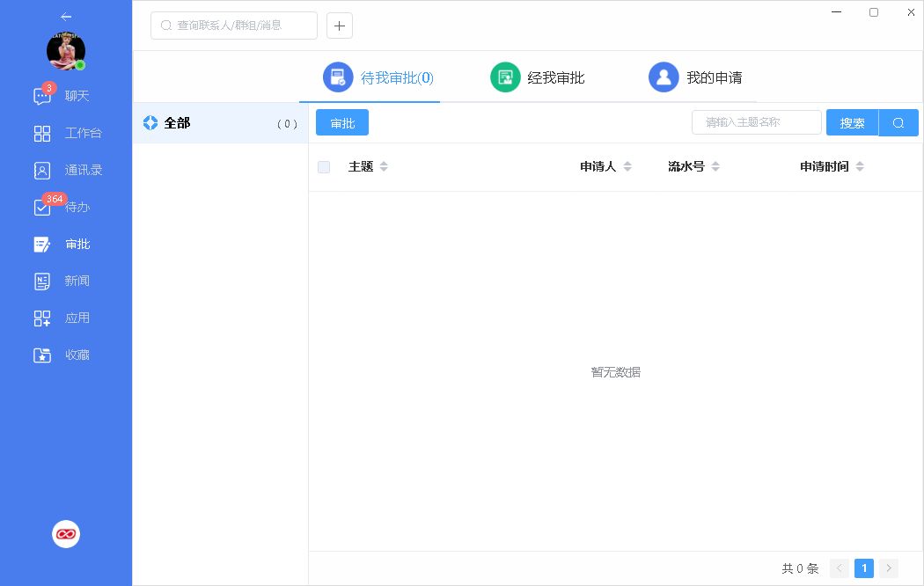Open the 收藏 favorites icon
The image size is (924, 586).
(x=42, y=355)
